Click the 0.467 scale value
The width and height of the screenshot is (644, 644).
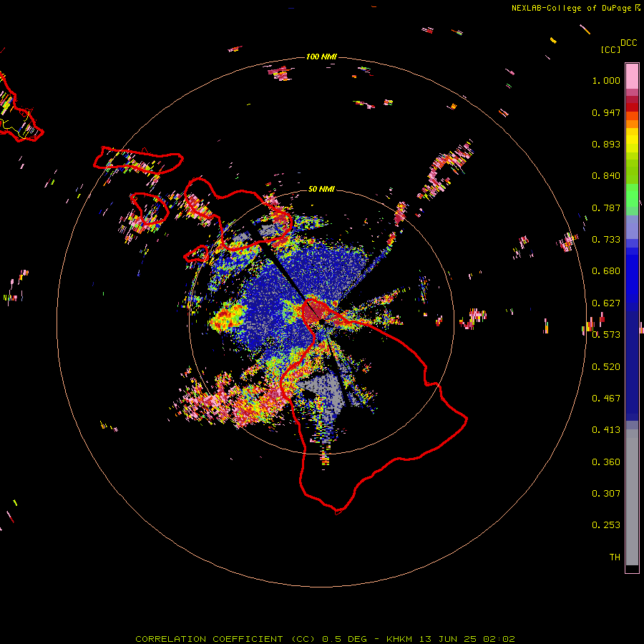[606, 399]
